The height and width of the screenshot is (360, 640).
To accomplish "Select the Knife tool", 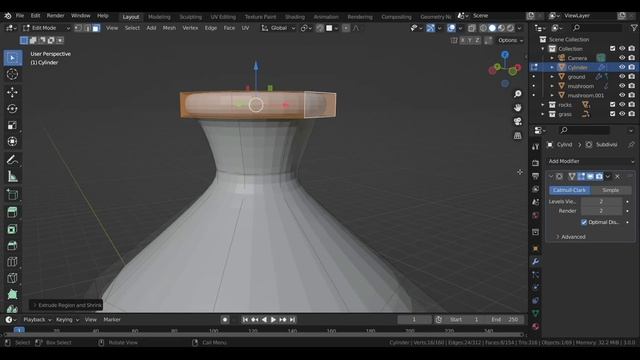I will [x=12, y=278].
